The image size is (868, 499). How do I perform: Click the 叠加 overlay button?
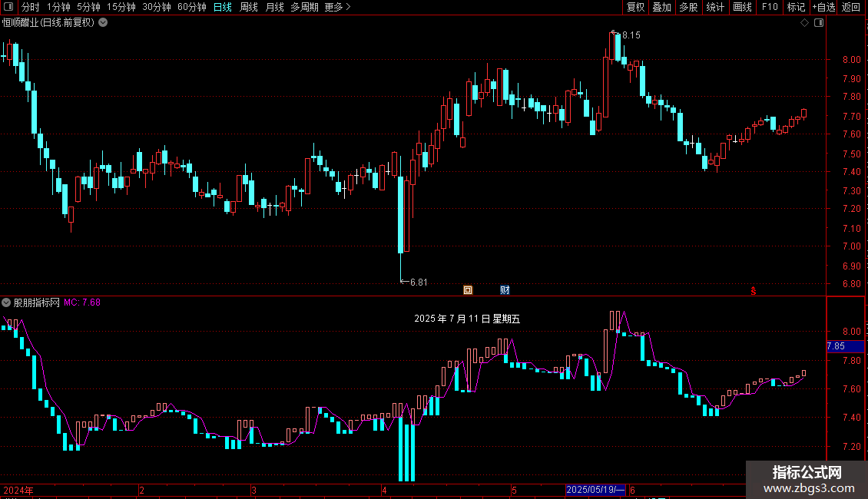pos(662,7)
